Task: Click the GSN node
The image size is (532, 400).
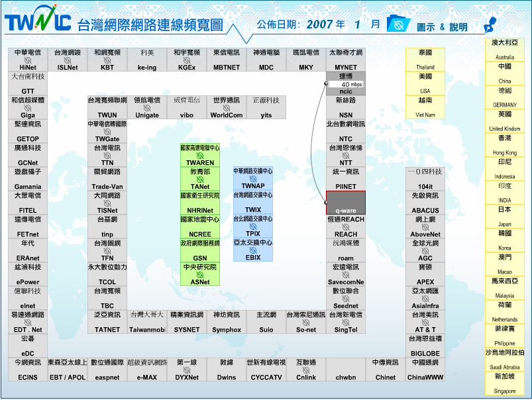Action: pyautogui.click(x=200, y=250)
